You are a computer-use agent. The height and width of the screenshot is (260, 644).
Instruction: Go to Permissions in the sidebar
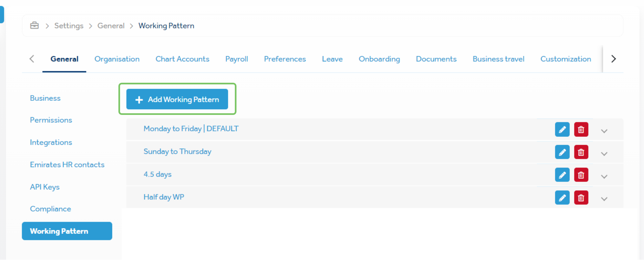(51, 120)
